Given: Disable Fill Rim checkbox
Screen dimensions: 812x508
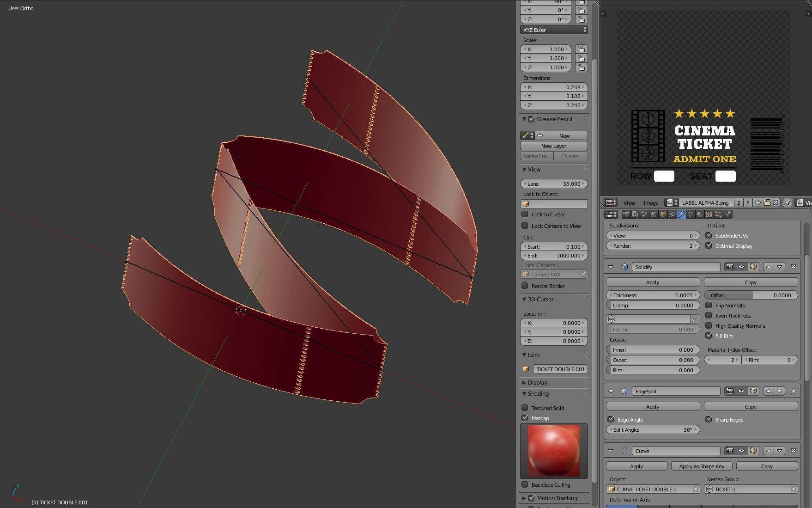Looking at the screenshot, I should coord(709,336).
